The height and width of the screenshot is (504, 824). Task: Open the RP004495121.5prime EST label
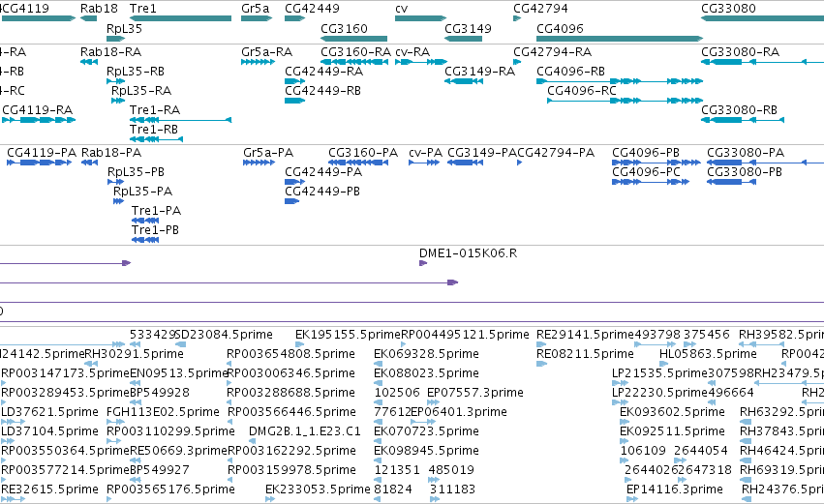(x=465, y=335)
